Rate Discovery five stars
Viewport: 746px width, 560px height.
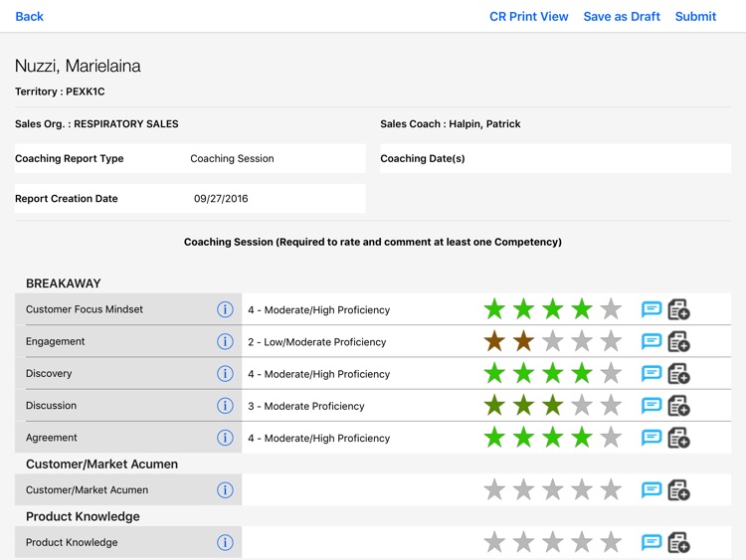611,373
